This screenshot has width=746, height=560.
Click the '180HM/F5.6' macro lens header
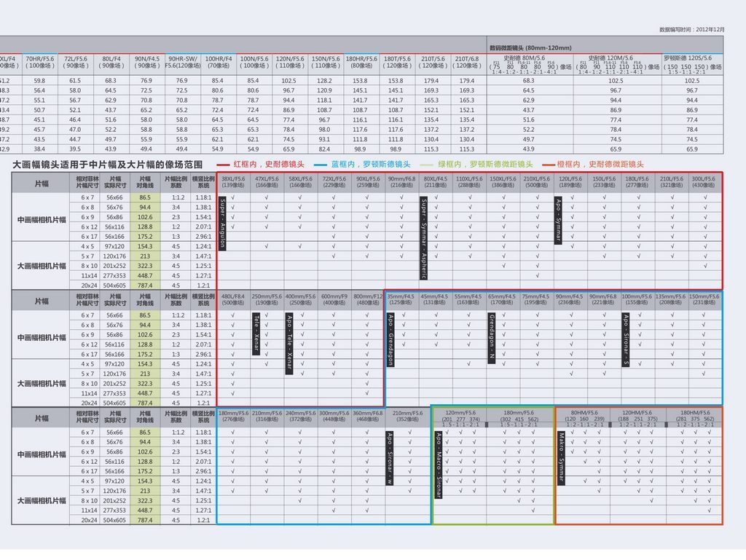[694, 418]
